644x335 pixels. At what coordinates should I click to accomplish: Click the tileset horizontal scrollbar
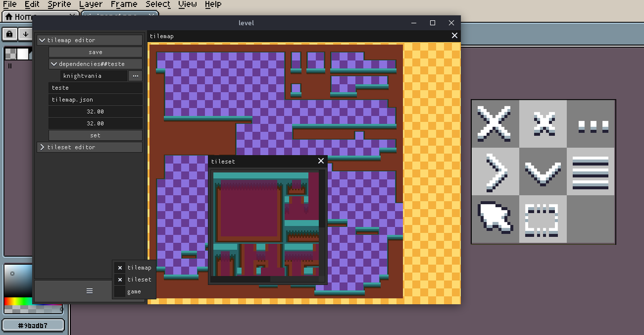click(240, 279)
